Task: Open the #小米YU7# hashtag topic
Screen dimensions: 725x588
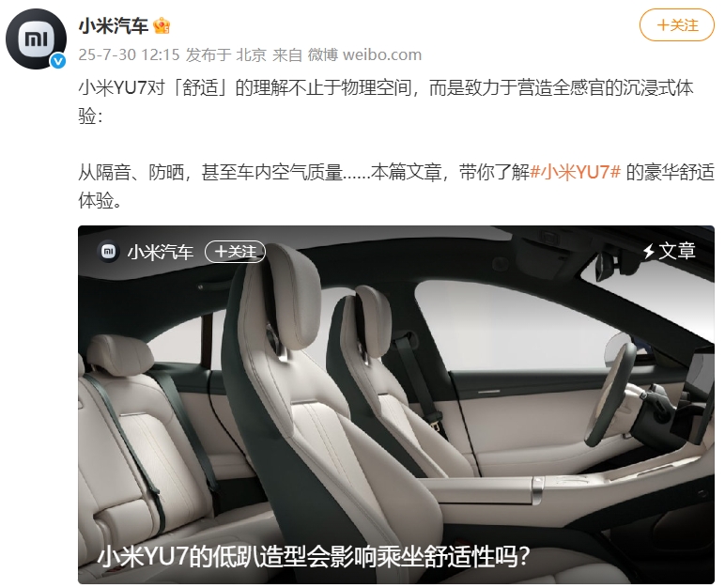Action: (x=575, y=172)
